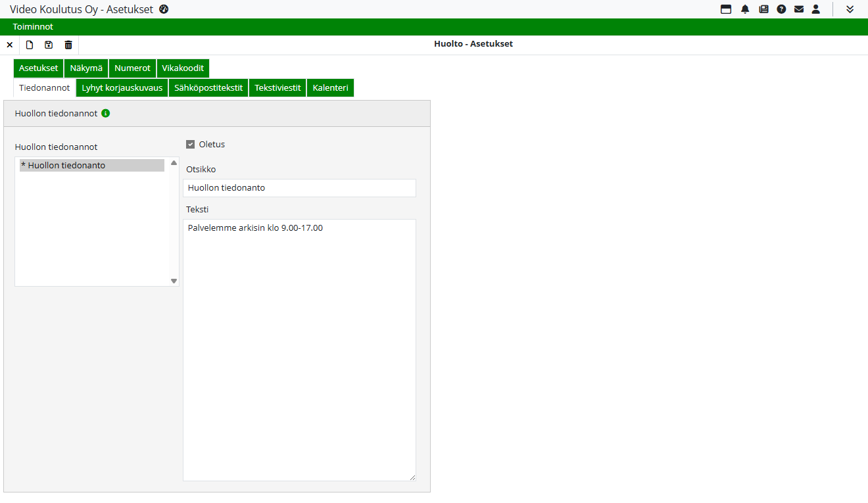Open notifications bell icon
The height and width of the screenshot is (503, 868).
point(745,9)
